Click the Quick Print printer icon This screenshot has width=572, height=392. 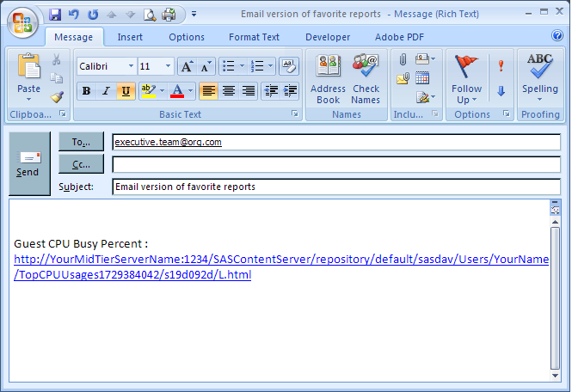(169, 15)
